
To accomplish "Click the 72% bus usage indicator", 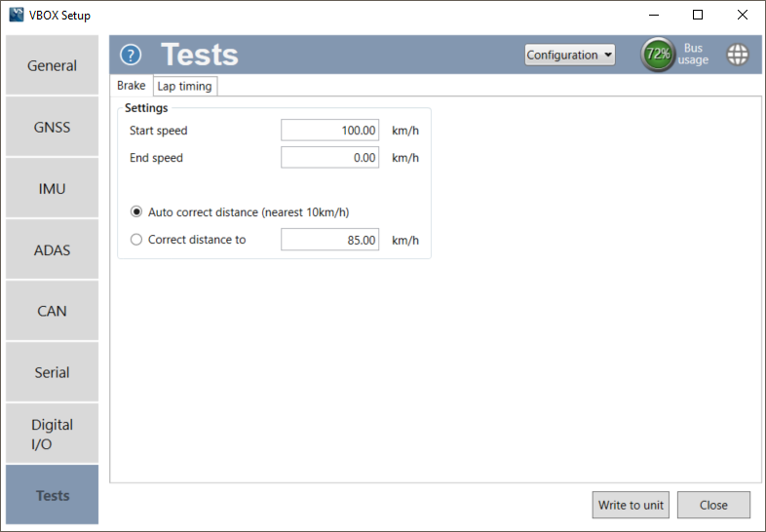I will click(x=658, y=54).
